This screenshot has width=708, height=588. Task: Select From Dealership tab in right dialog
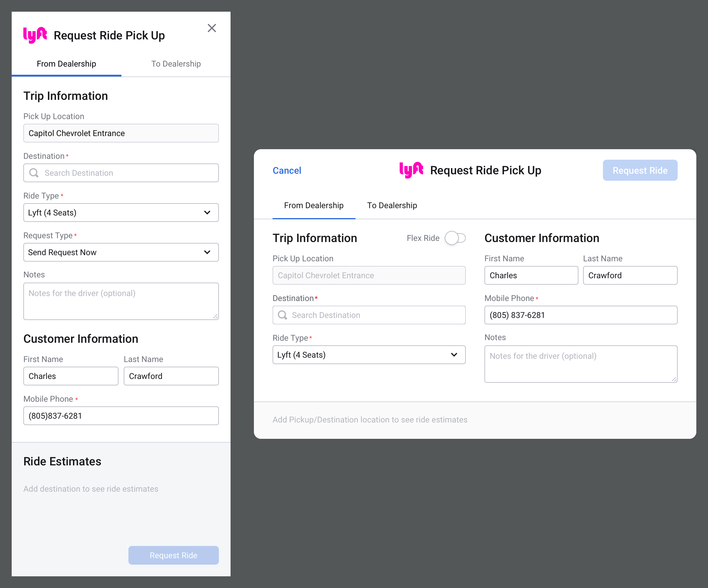[314, 206]
